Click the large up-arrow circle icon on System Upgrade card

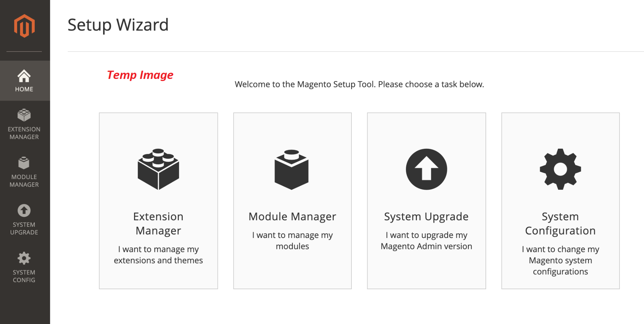(426, 169)
